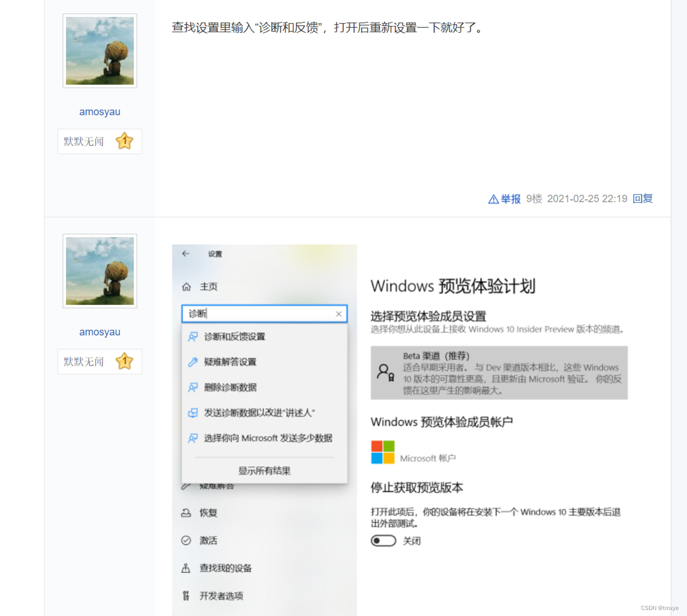This screenshot has height=616, width=687.
Task: Click amosyau avatar in the second post
Action: click(x=100, y=271)
